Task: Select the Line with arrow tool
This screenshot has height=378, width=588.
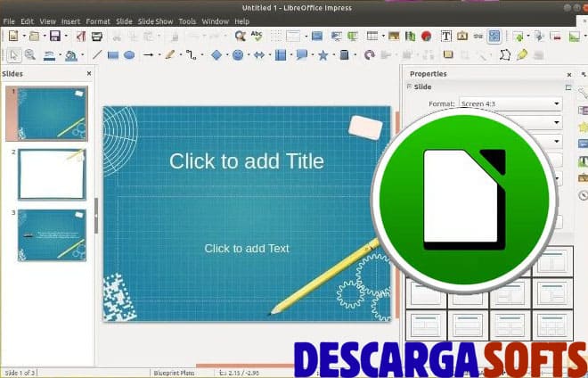Action: (x=149, y=55)
